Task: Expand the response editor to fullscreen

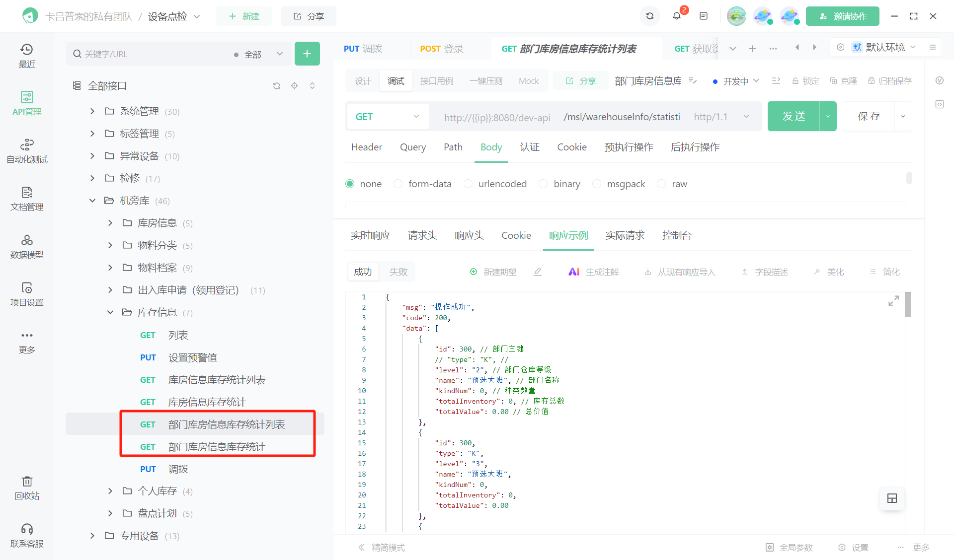Action: tap(893, 301)
